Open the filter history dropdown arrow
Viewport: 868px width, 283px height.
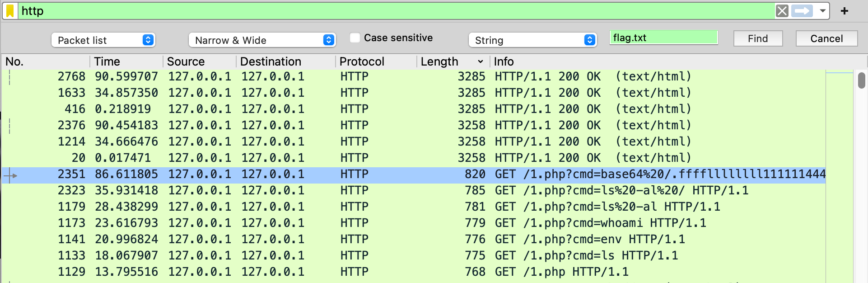pyautogui.click(x=823, y=11)
